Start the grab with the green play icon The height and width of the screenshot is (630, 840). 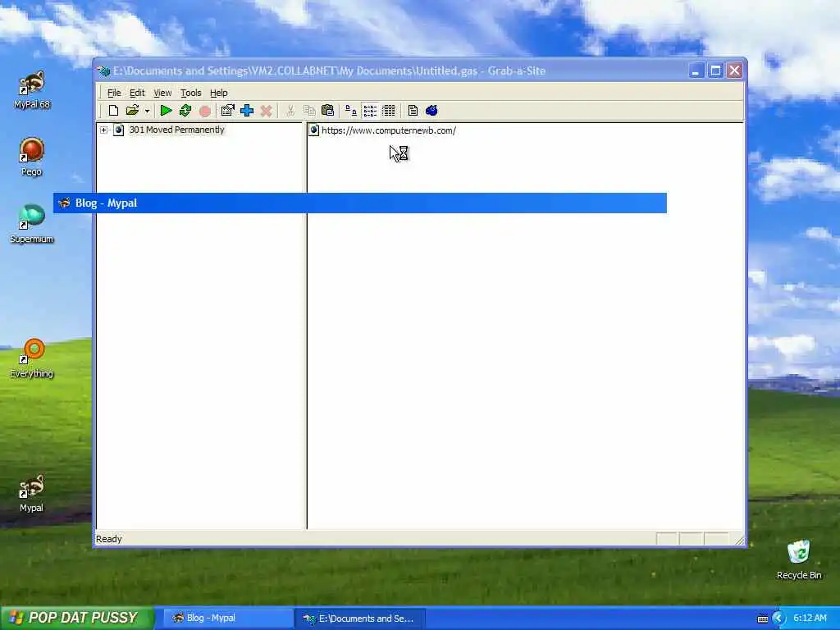166,111
